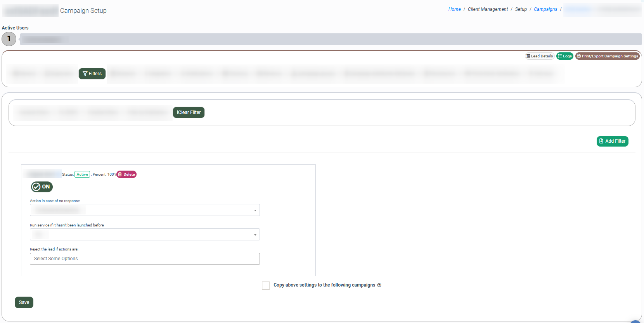644x323 pixels.
Task: Expand Run service if not launched dropdown
Action: pos(145,235)
